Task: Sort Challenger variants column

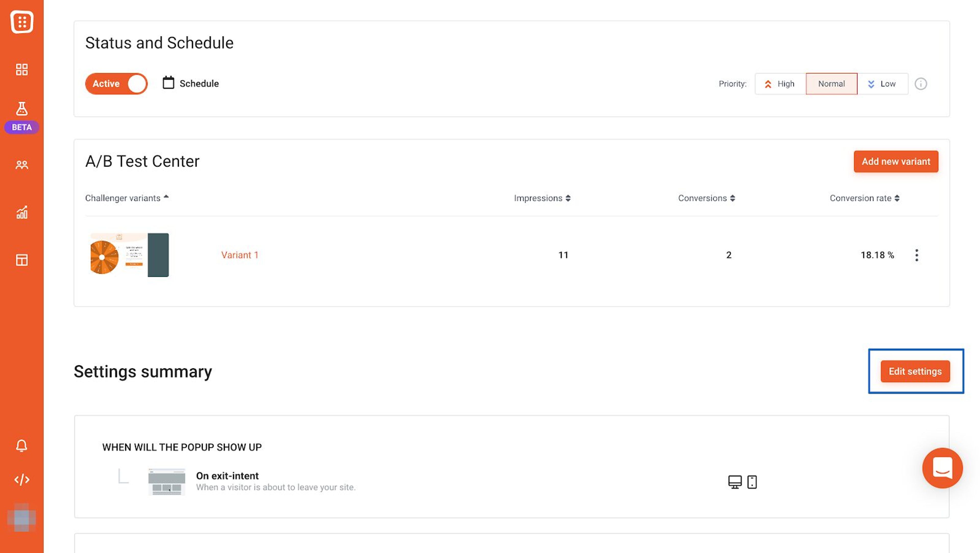Action: tap(166, 197)
